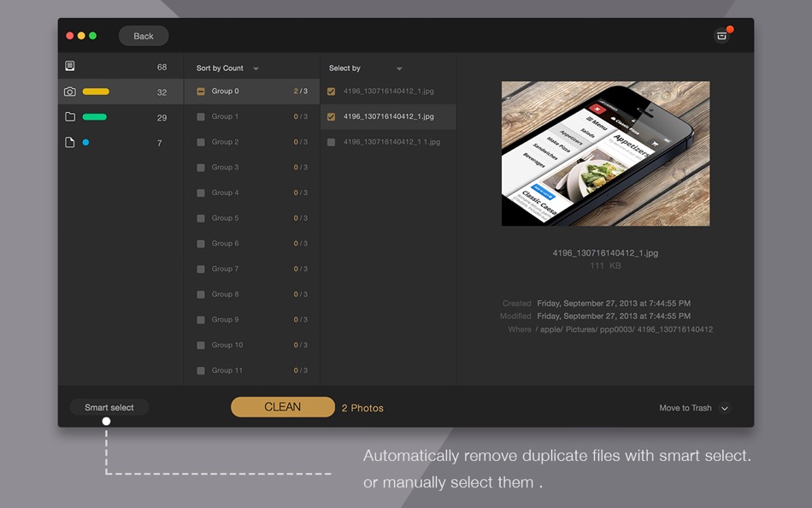
Task: Click the 32 photos count
Action: point(162,92)
